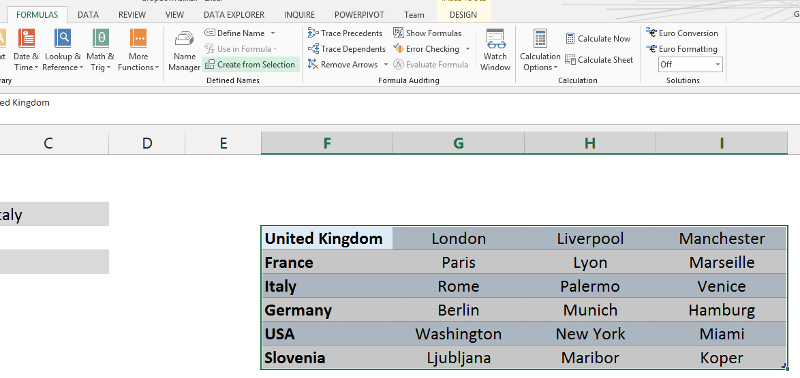Select the Manchester cell
The height and width of the screenshot is (378, 800).
(x=721, y=238)
